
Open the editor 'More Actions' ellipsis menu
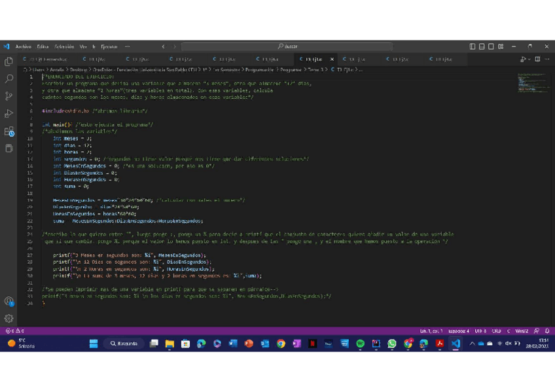click(547, 60)
